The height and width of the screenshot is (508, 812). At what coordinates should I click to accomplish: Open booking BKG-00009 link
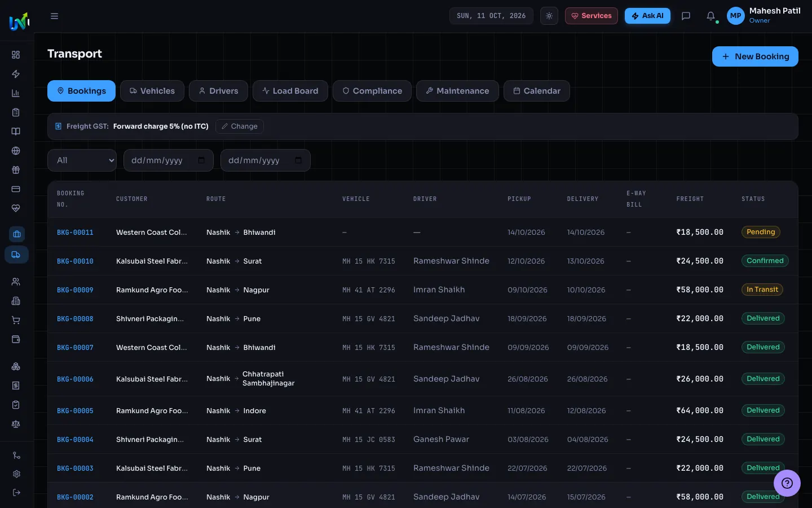coord(75,290)
